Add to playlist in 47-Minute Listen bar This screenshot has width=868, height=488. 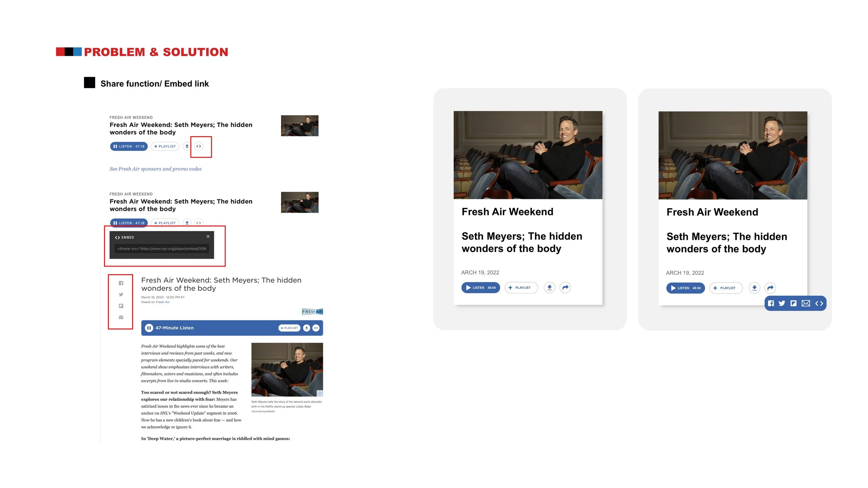[289, 328]
